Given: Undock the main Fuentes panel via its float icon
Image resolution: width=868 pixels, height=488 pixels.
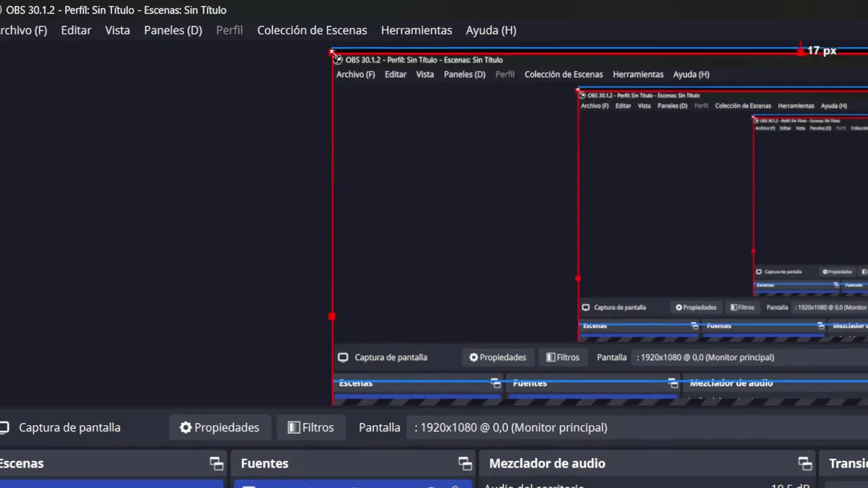Looking at the screenshot, I should coord(465,464).
